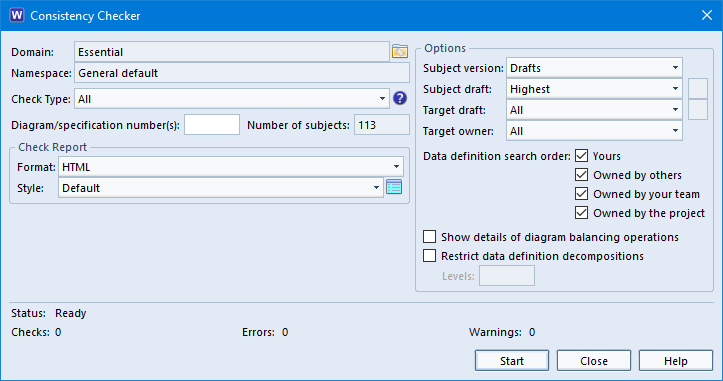Click the disabled Levels input field
The image size is (723, 381).
[507, 275]
